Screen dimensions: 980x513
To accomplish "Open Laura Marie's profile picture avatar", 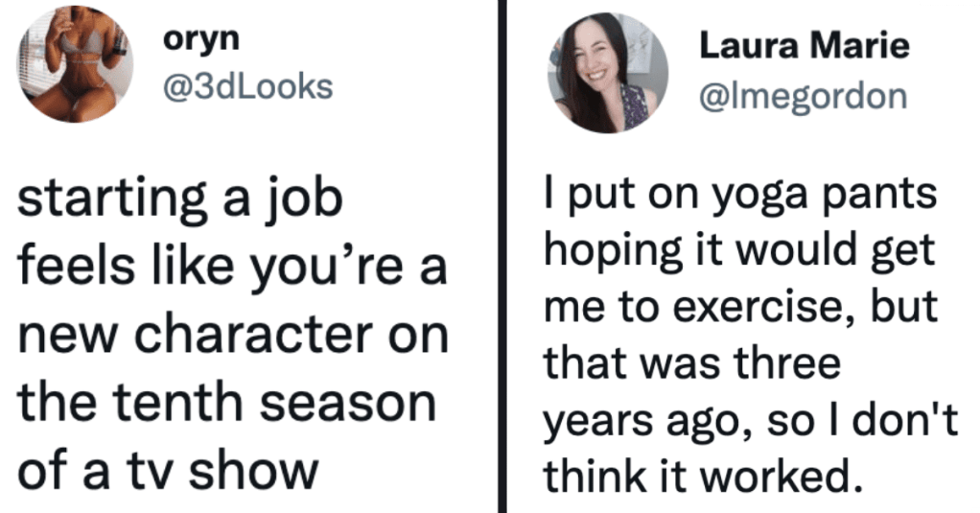I will pos(608,73).
